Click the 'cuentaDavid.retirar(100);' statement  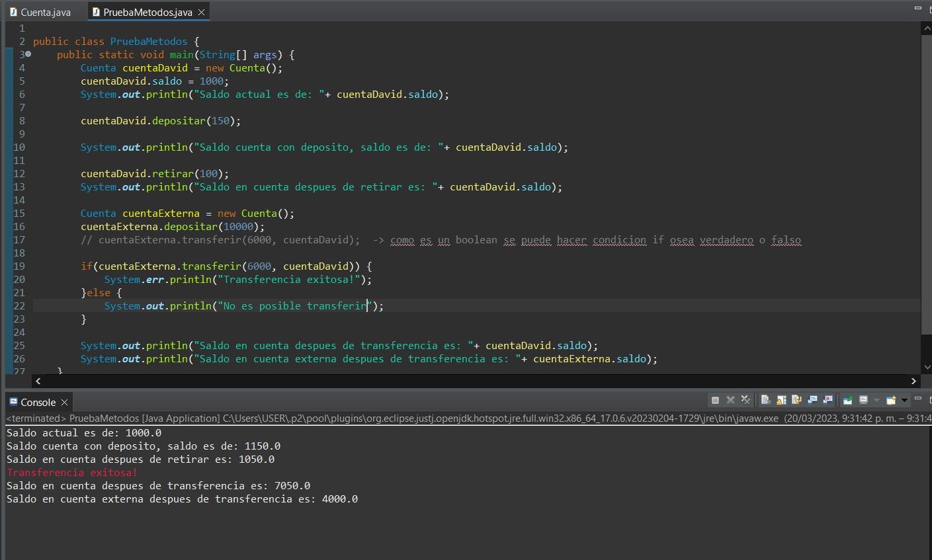(x=155, y=173)
